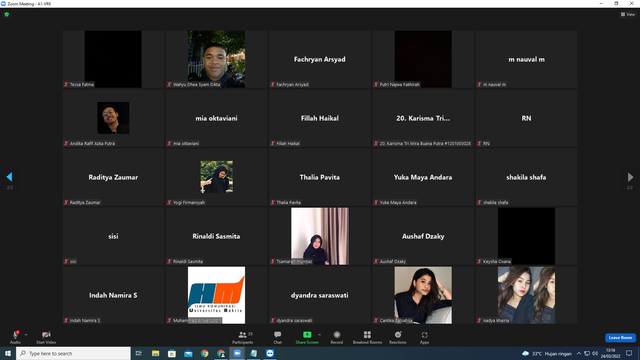This screenshot has height=360, width=640.
Task: Click the green encryption shield icon
Action: [x=7, y=14]
